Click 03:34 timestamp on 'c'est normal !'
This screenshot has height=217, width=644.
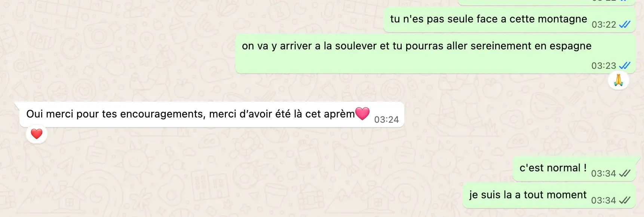point(603,173)
